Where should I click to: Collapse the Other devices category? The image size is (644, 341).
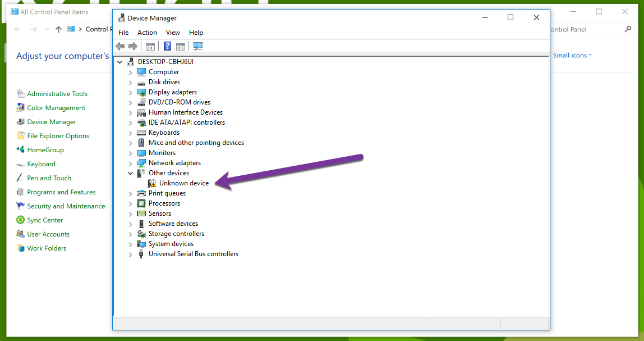[130, 173]
